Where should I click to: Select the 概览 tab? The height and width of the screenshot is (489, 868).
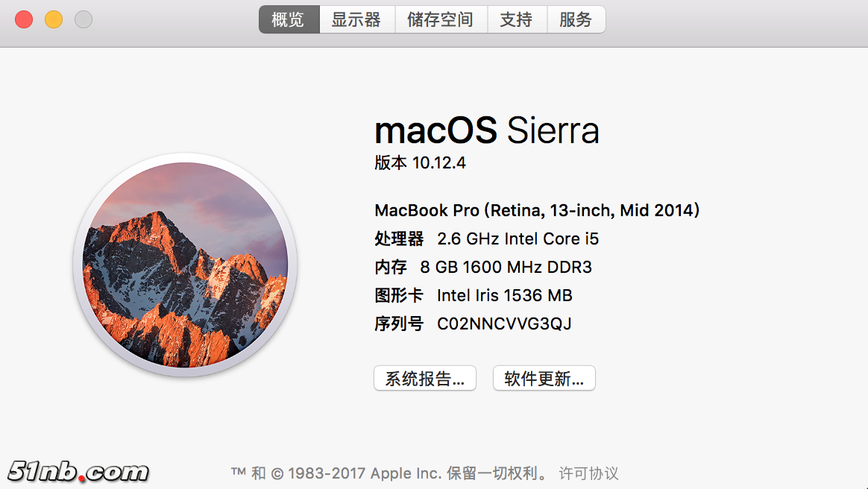point(289,19)
